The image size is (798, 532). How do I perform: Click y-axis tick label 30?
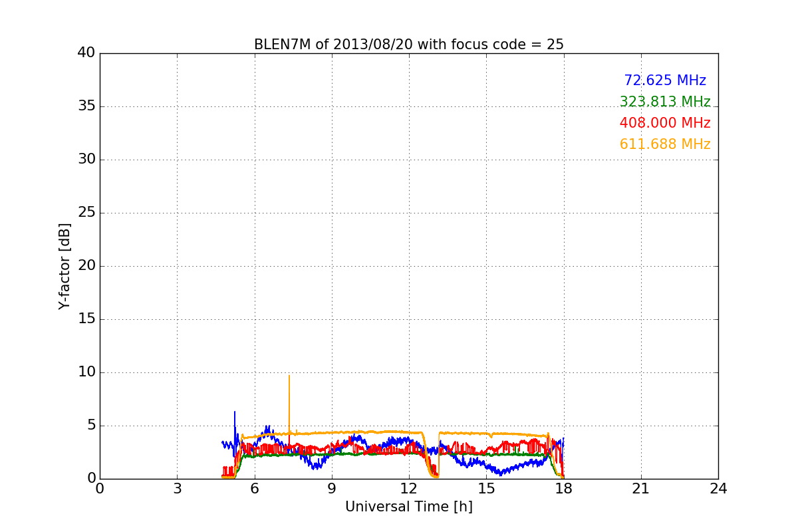point(86,160)
